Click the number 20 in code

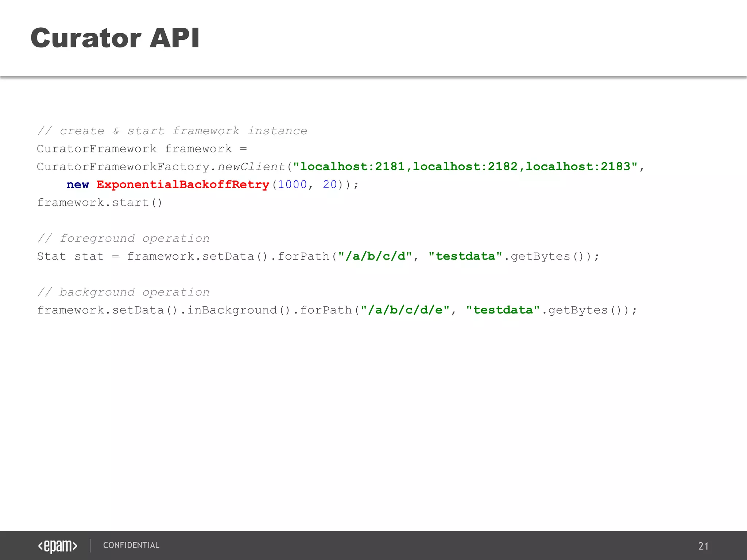(x=330, y=184)
